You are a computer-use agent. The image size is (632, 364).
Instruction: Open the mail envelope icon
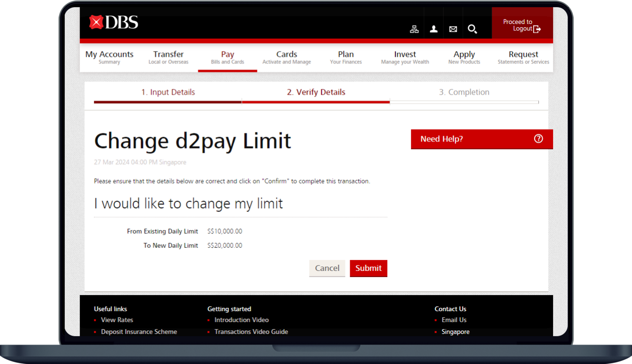coord(453,29)
